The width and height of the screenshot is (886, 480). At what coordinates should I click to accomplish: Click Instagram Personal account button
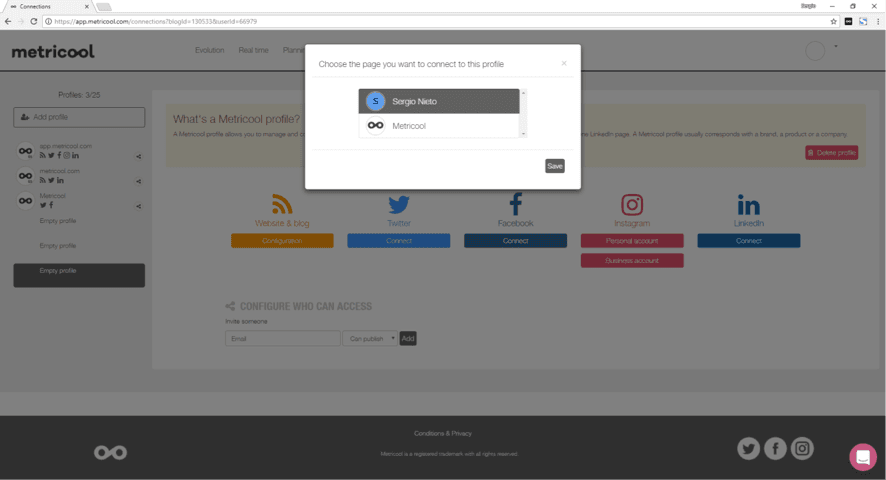[632, 241]
